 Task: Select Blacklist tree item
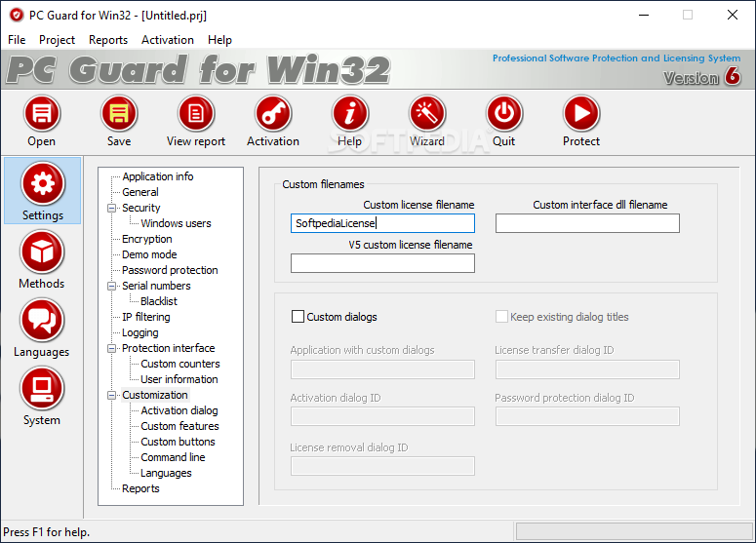(x=159, y=301)
